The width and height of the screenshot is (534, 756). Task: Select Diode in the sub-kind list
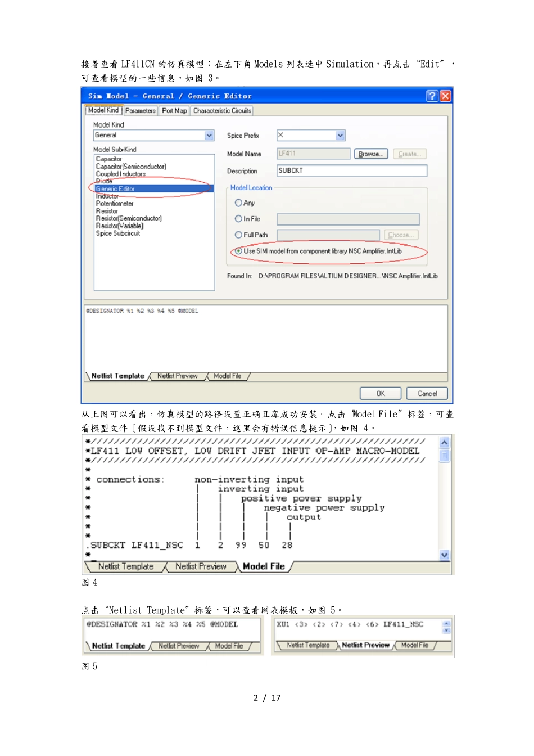pos(105,181)
